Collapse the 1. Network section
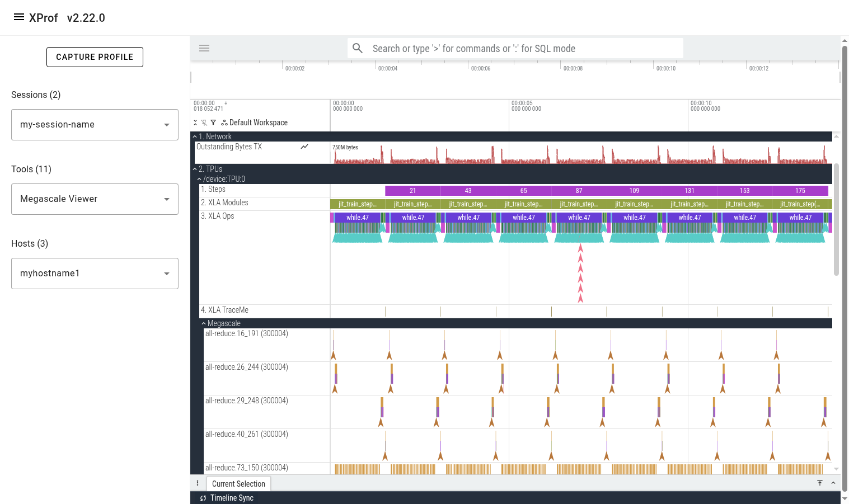849x504 pixels. tap(194, 136)
